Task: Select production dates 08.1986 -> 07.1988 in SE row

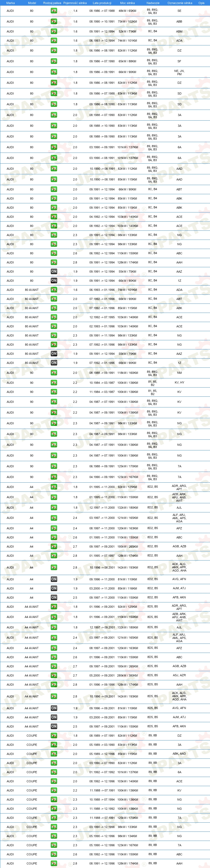Action: click(102, 11)
